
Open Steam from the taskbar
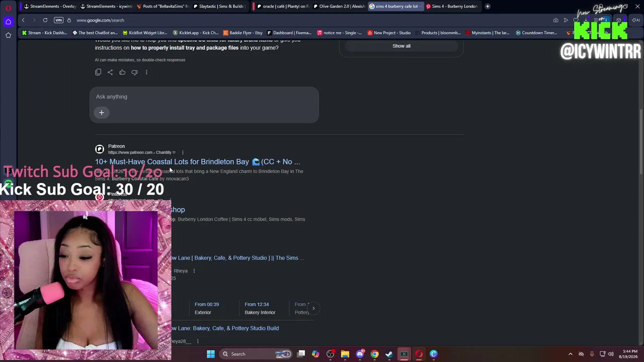point(389,354)
